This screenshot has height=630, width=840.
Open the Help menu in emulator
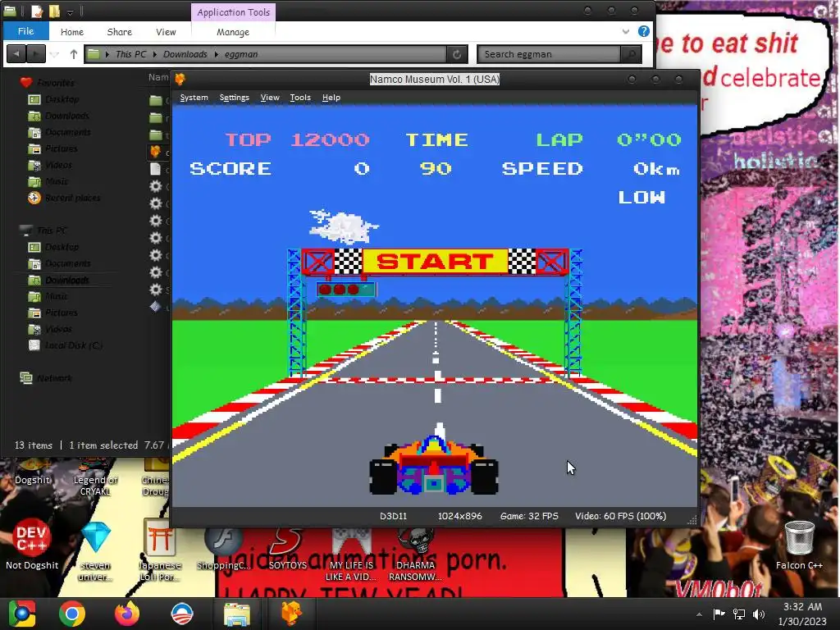pos(331,98)
